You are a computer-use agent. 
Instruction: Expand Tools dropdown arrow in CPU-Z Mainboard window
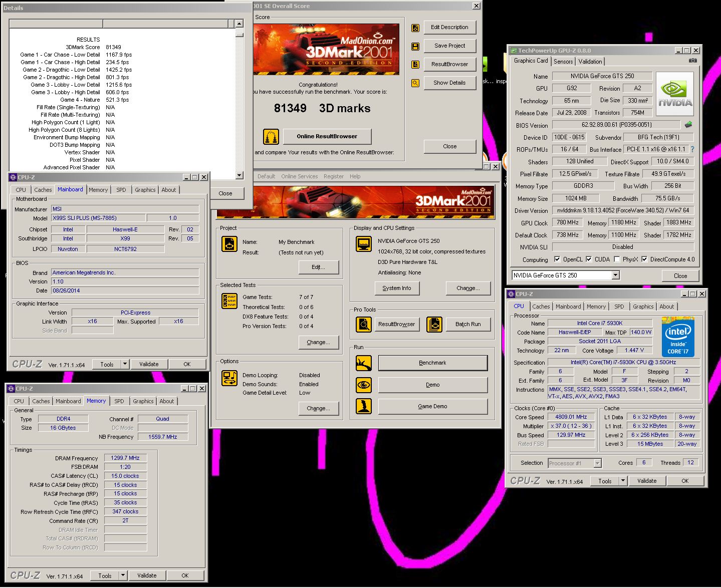125,364
